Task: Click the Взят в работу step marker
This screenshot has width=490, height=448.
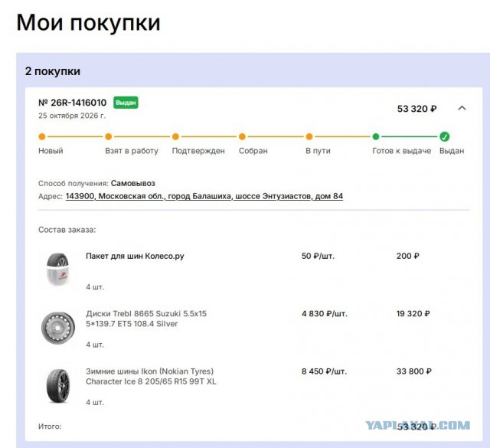Action: pyautogui.click(x=109, y=136)
